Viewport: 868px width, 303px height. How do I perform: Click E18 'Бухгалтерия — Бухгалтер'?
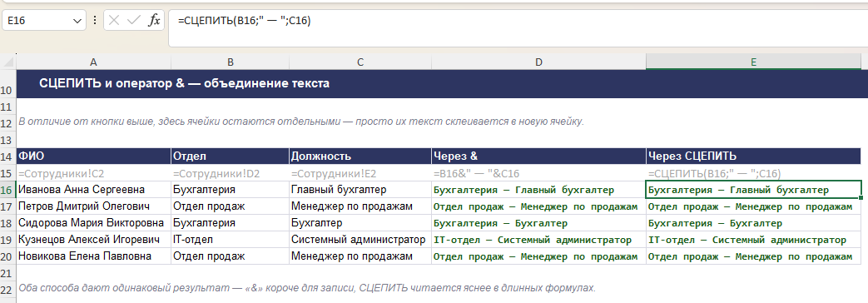[x=753, y=223]
